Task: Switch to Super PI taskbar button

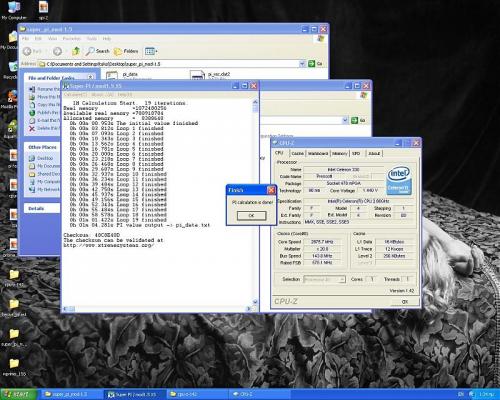Action: pos(134,394)
